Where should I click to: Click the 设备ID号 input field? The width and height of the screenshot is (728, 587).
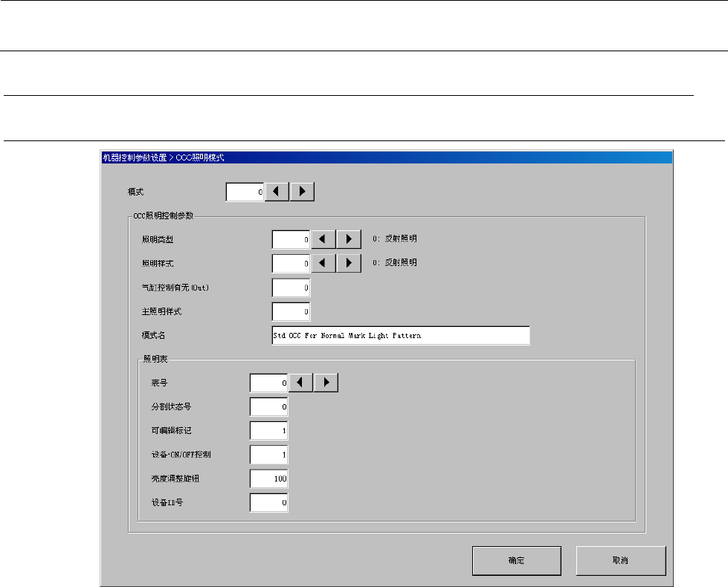[x=269, y=502]
